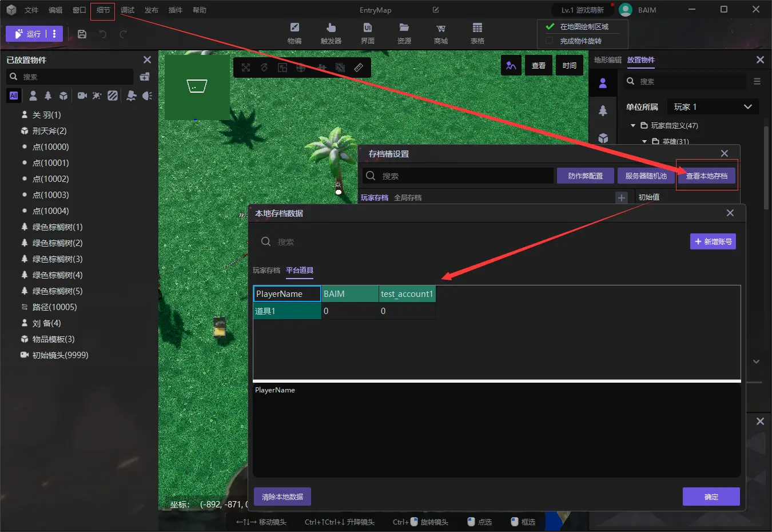Image resolution: width=772 pixels, height=532 pixels.
Task: Select the ruler measure tool
Action: [359, 68]
